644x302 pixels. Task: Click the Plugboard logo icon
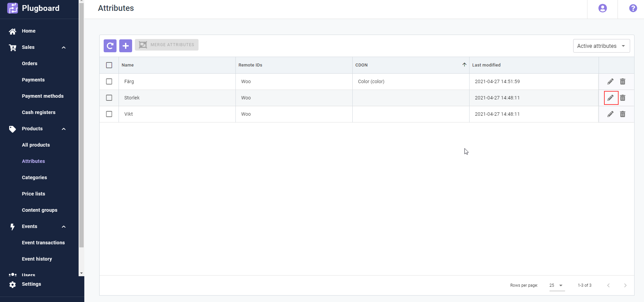click(13, 8)
